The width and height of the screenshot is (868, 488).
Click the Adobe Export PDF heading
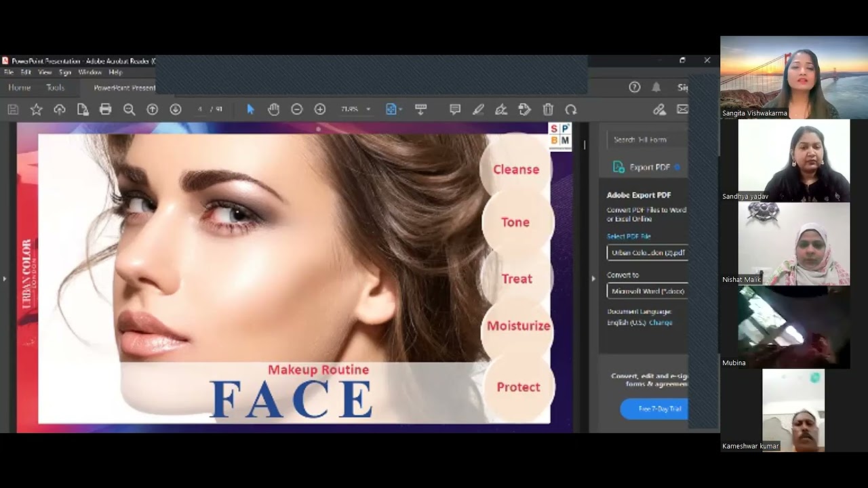pyautogui.click(x=639, y=195)
